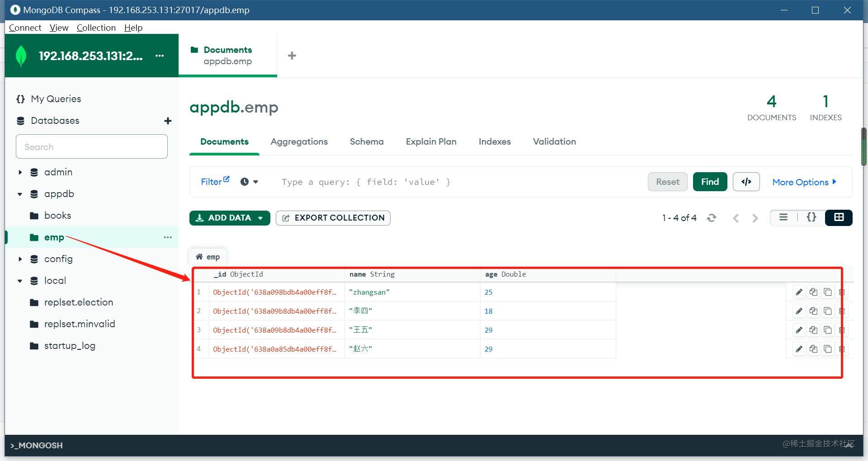Image resolution: width=868 pixels, height=461 pixels.
Task: Switch to the Aggregations tab
Action: point(299,141)
